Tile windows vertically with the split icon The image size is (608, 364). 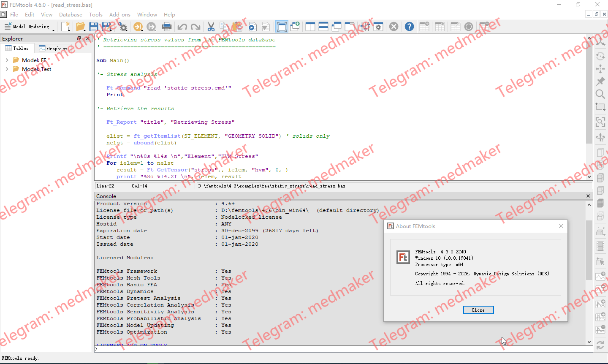tap(310, 27)
